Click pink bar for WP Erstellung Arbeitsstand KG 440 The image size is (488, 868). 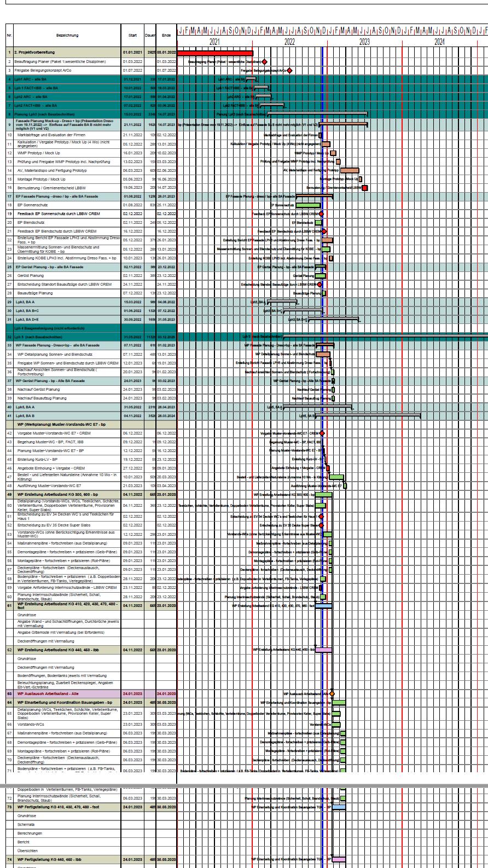point(324,649)
